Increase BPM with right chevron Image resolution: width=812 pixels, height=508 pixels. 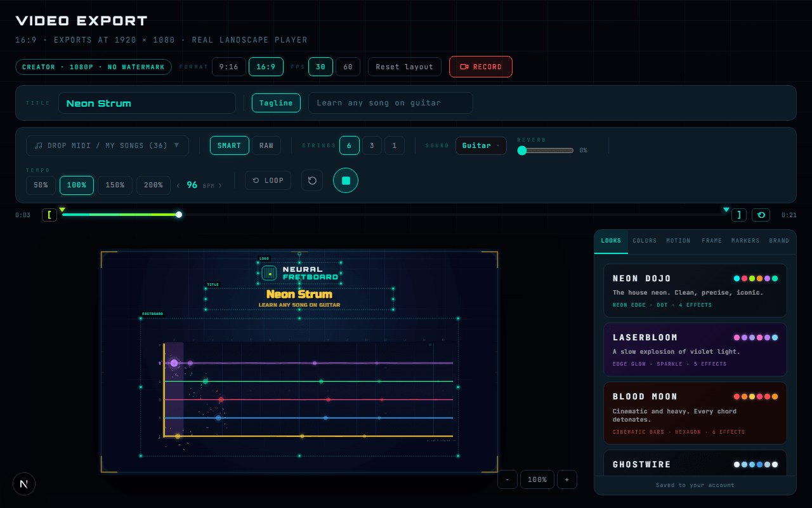(220, 185)
